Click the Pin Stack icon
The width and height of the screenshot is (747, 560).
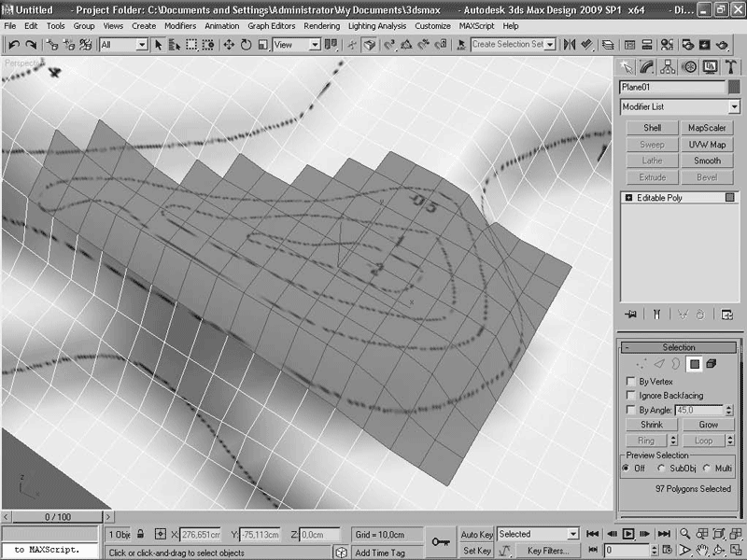pos(632,315)
